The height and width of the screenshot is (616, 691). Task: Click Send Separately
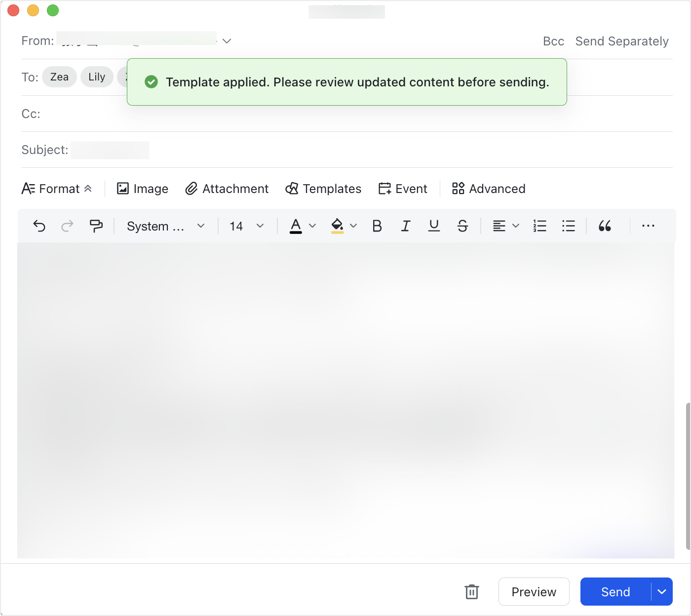click(x=622, y=41)
